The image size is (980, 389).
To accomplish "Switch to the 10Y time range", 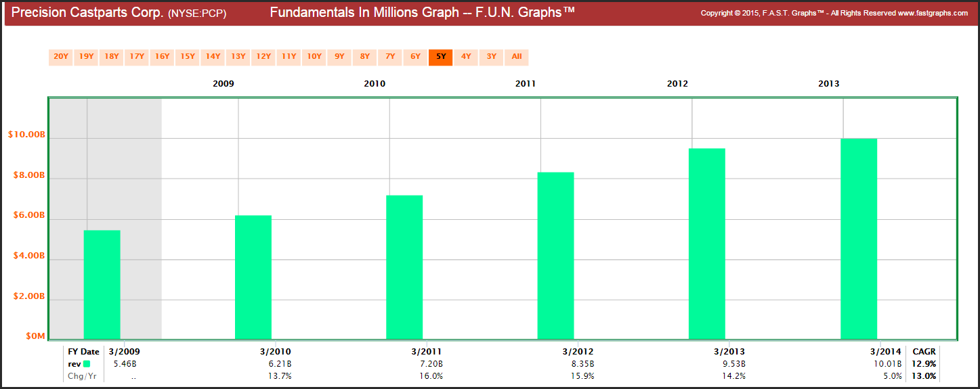I will (x=314, y=57).
